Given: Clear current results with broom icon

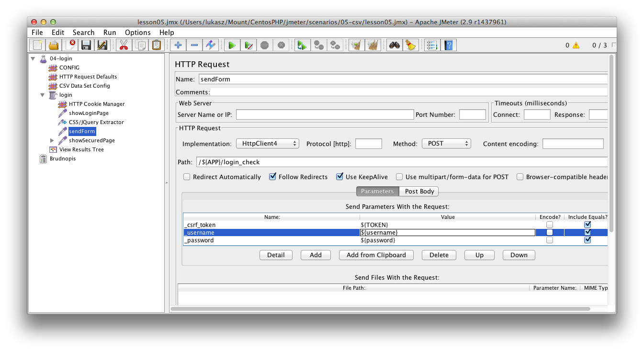Looking at the screenshot, I should [356, 45].
